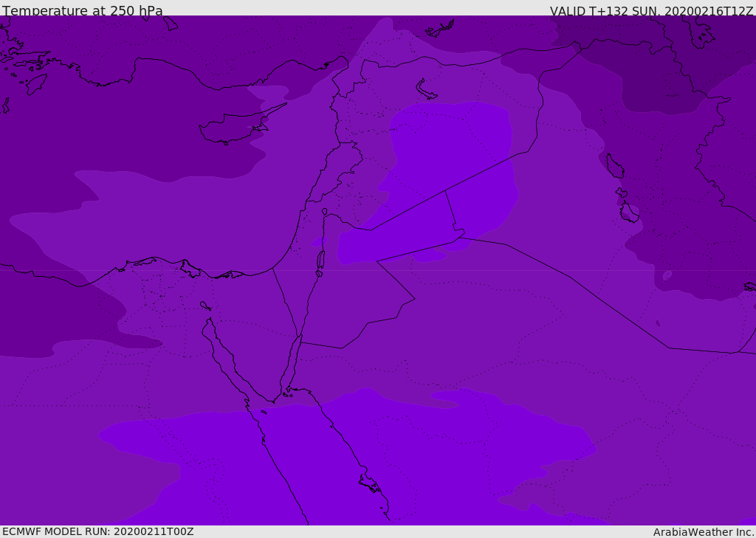The image size is (756, 538).
Task: Click the 'Temperature at 250 hPa' title text
Action: click(x=83, y=10)
